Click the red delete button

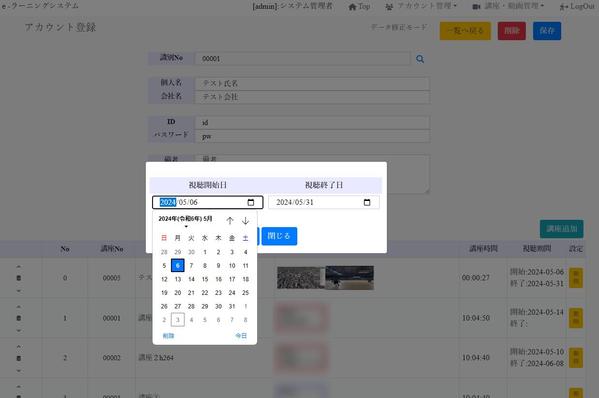click(x=512, y=31)
